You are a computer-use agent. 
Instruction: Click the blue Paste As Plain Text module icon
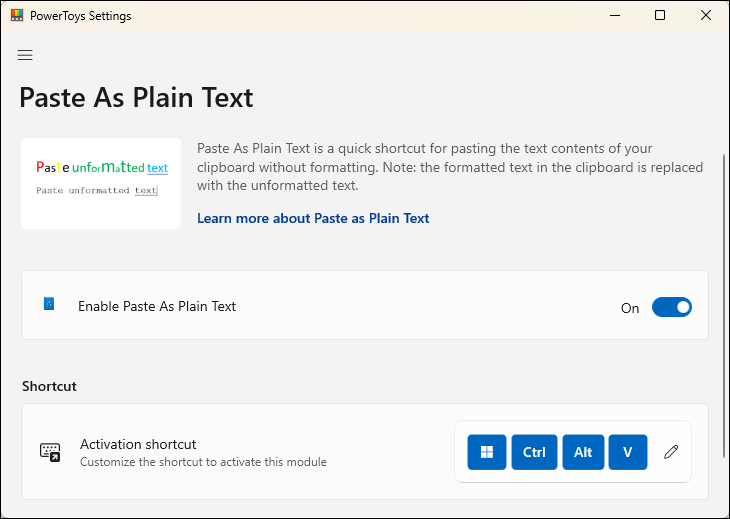click(49, 303)
